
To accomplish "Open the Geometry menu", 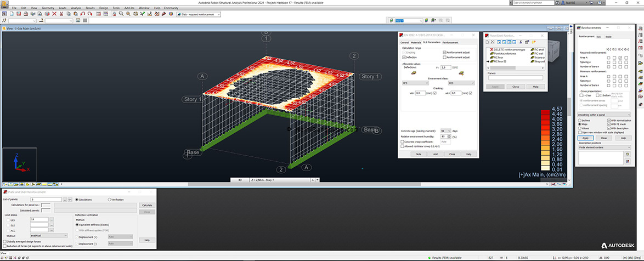I will point(48,8).
